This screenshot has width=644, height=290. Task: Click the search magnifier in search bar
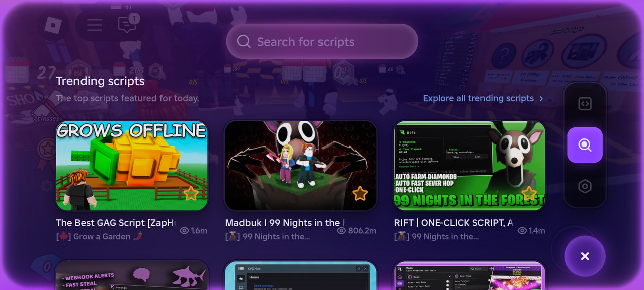pyautogui.click(x=244, y=41)
